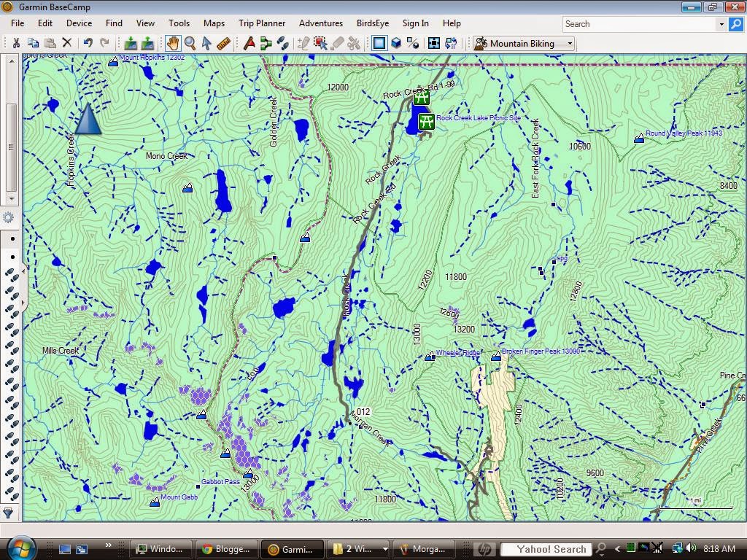747x560 pixels.
Task: Click the Mount Hopkins 12302 peak label
Action: [152, 57]
